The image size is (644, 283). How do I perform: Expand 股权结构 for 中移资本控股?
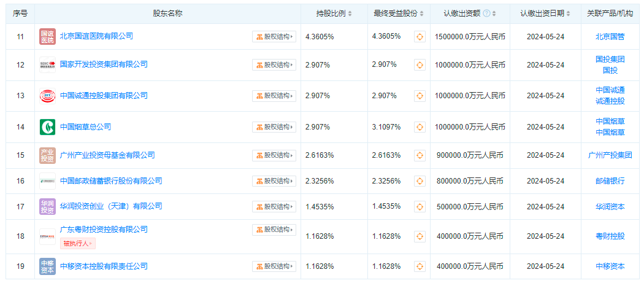[274, 266]
